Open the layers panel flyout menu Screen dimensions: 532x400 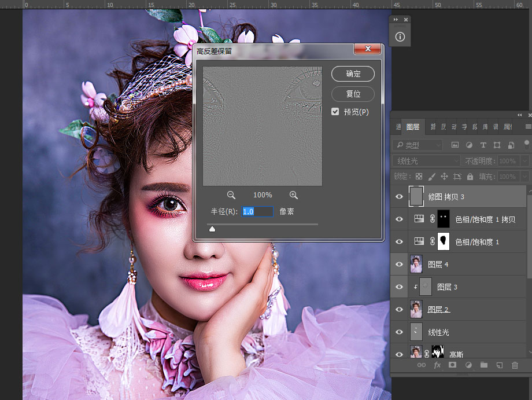coord(528,127)
